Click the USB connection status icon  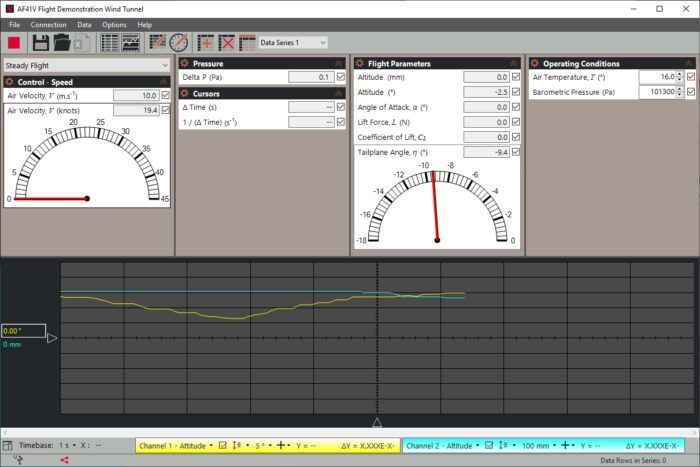click(18, 459)
